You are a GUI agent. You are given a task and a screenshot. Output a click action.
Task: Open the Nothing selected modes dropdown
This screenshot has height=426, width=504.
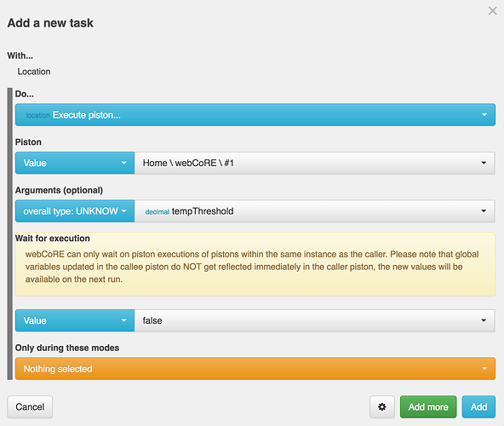pyautogui.click(x=255, y=369)
